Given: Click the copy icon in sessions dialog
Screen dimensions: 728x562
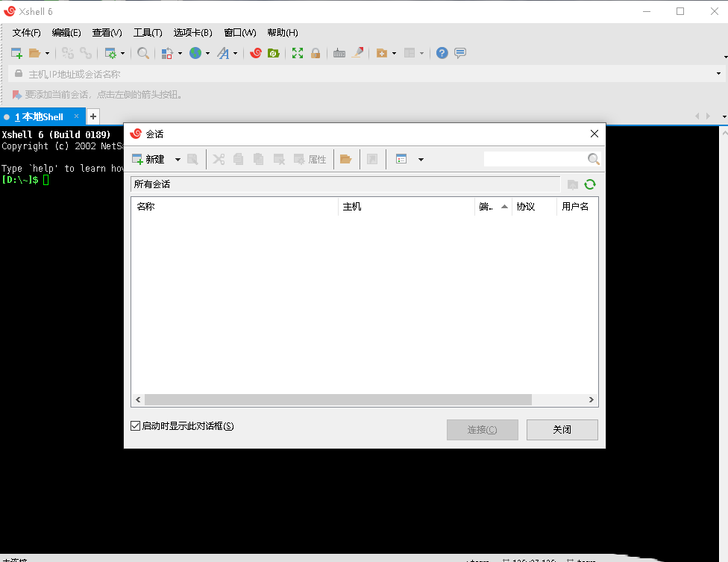Looking at the screenshot, I should tap(239, 159).
